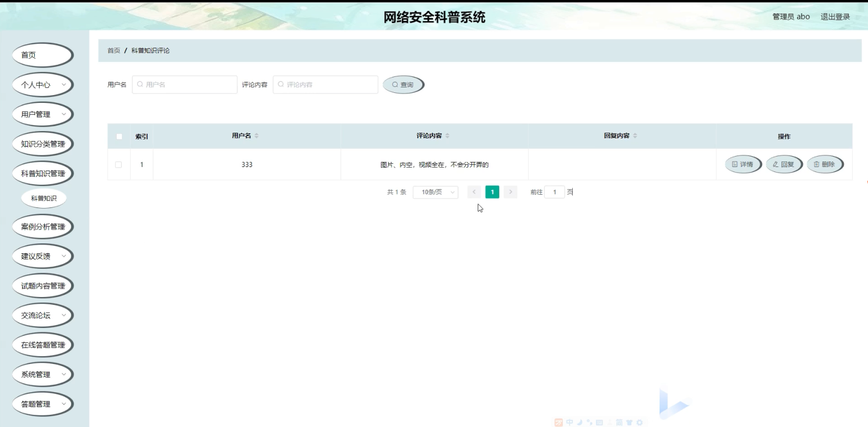This screenshot has width=868, height=427.
Task: Expand the 用户管理 sidebar menu
Action: click(43, 114)
